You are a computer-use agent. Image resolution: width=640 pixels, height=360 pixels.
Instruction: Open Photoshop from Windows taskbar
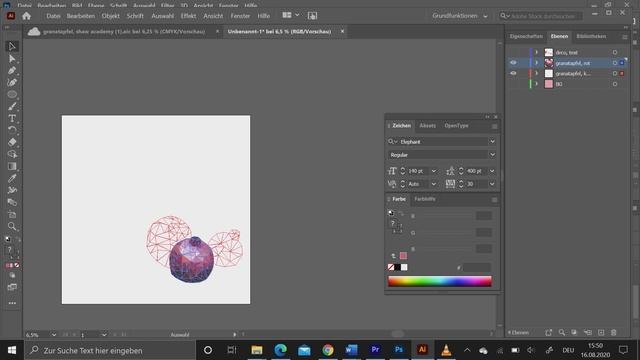(x=399, y=350)
